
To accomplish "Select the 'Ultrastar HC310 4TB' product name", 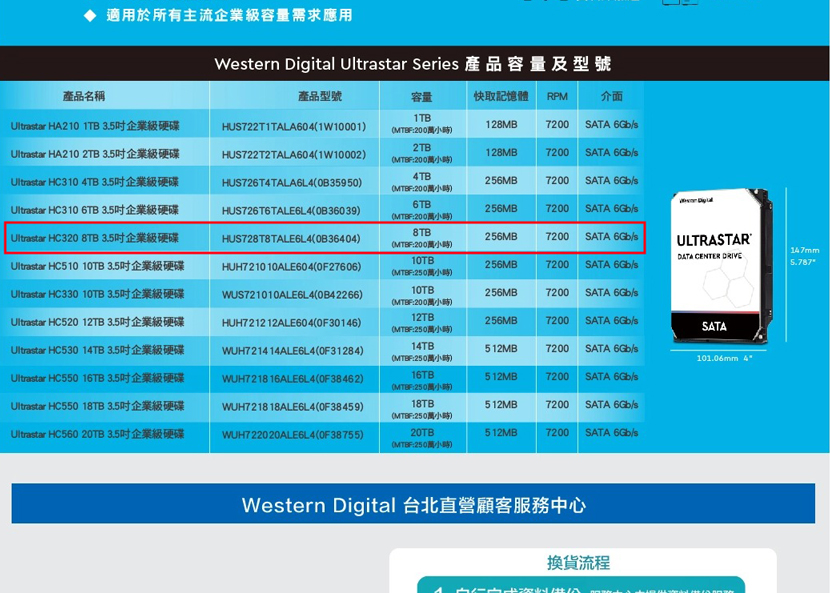I will [x=95, y=182].
